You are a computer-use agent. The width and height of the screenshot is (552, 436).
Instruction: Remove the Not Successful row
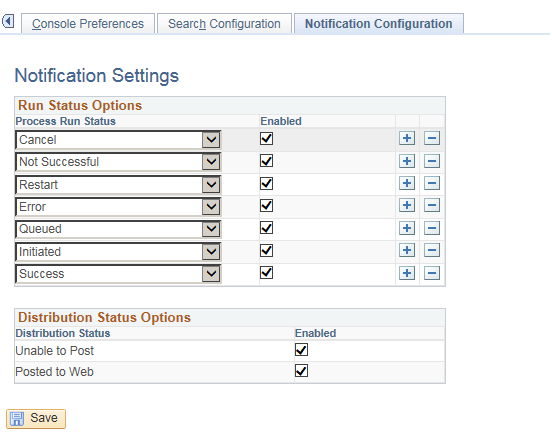(x=432, y=161)
